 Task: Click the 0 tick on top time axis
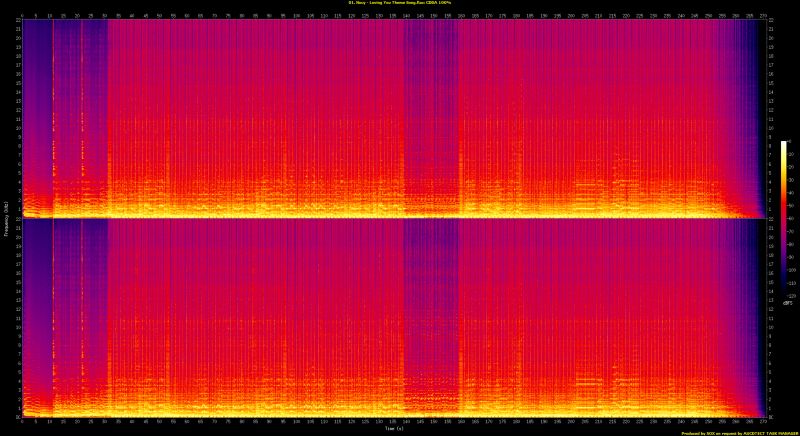[x=22, y=15]
